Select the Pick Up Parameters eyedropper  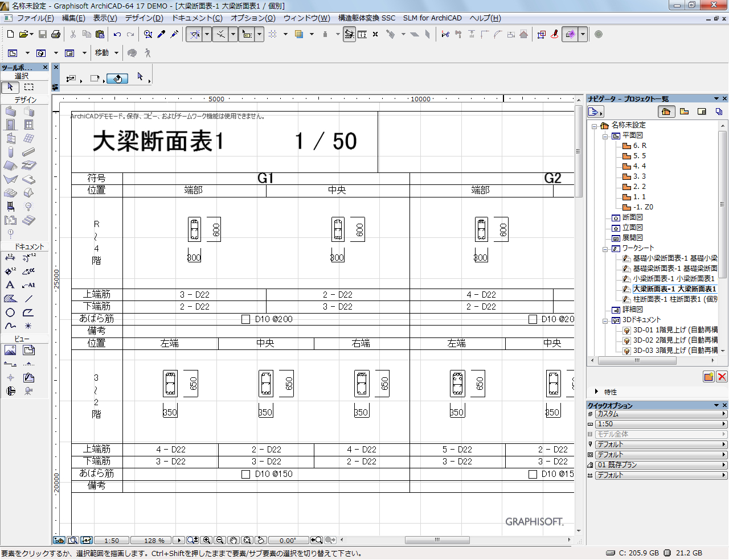point(161,34)
